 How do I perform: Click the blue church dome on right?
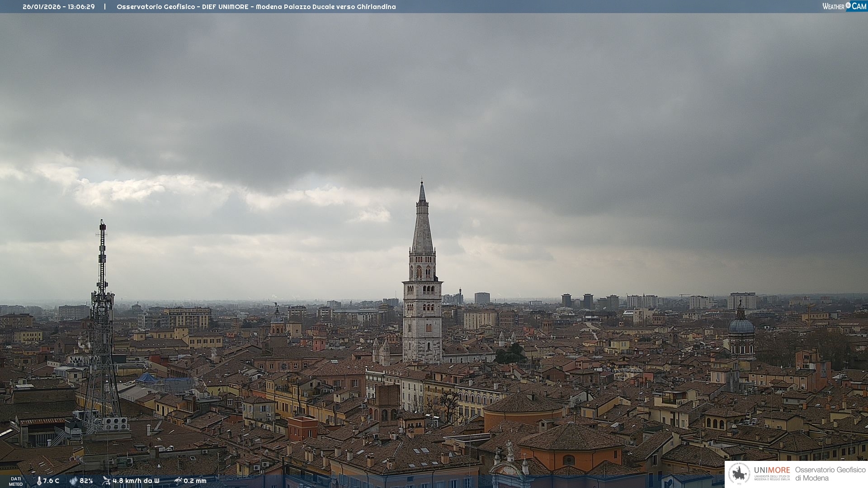click(x=741, y=326)
